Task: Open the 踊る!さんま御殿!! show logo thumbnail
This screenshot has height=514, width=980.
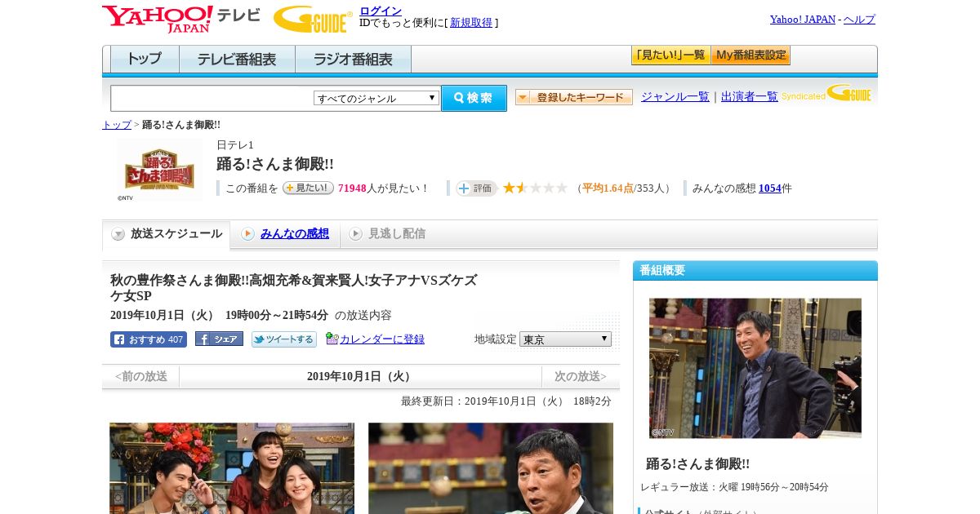Action: (x=159, y=170)
